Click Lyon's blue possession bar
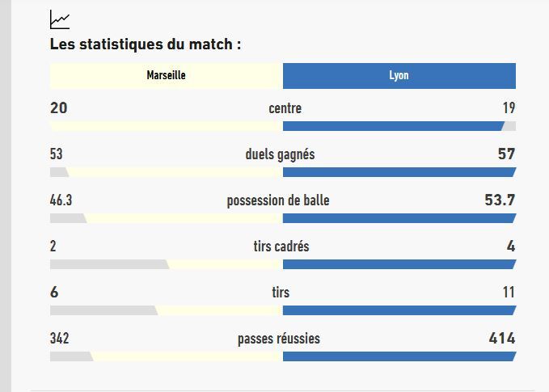The width and height of the screenshot is (549, 392). [x=399, y=218]
